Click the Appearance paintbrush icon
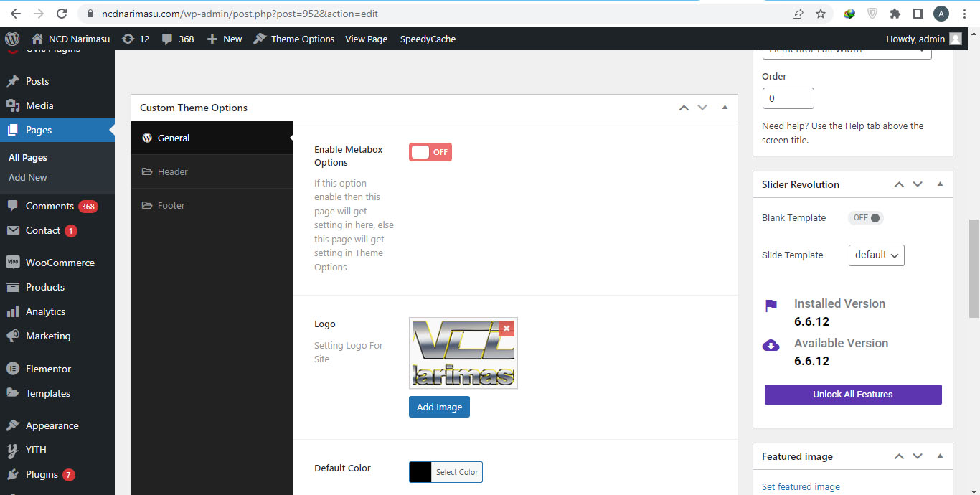 [x=13, y=425]
